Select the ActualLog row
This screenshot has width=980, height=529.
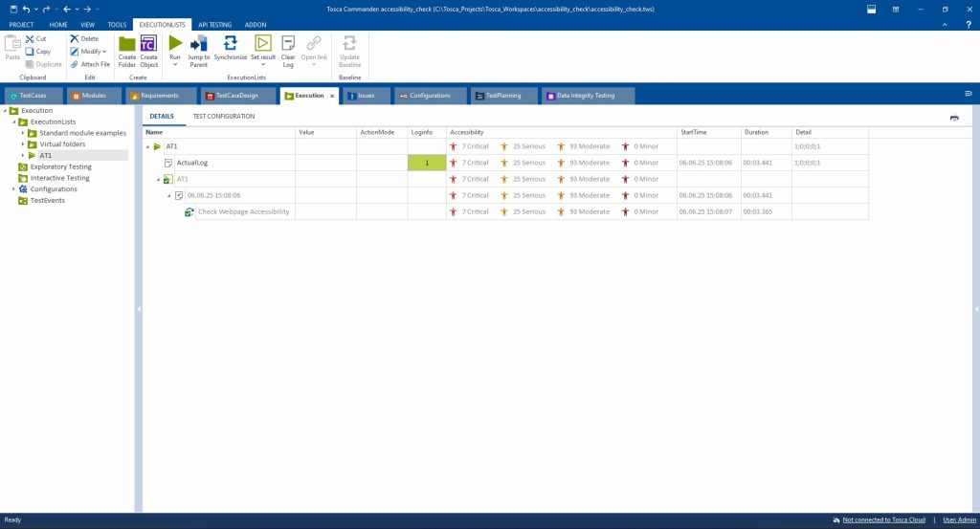point(191,163)
